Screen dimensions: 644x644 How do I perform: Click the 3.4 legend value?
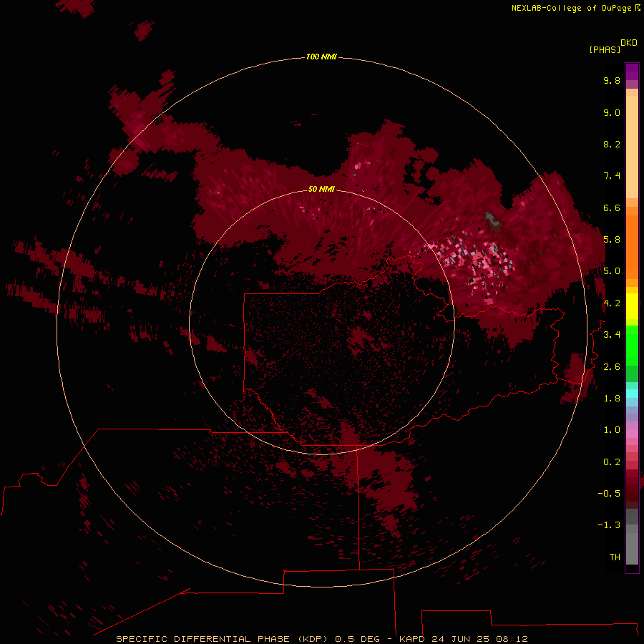click(x=612, y=335)
